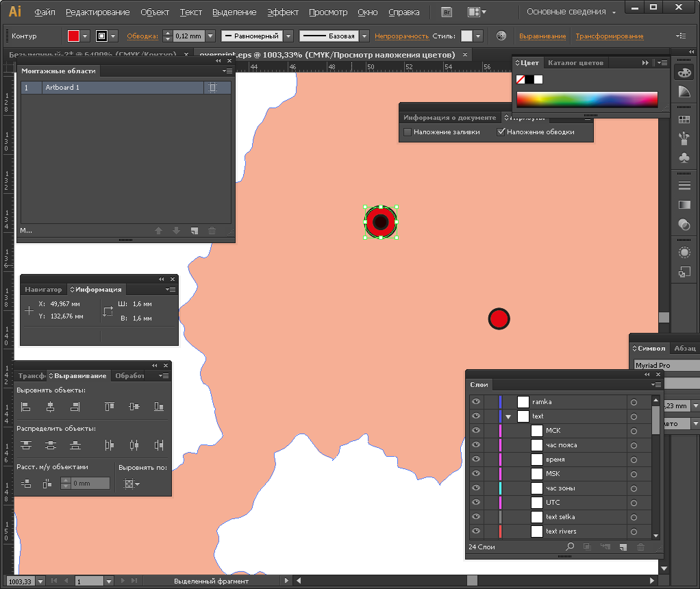700x589 pixels.
Task: Click Bridge (Br) icon in menu bar
Action: click(447, 12)
